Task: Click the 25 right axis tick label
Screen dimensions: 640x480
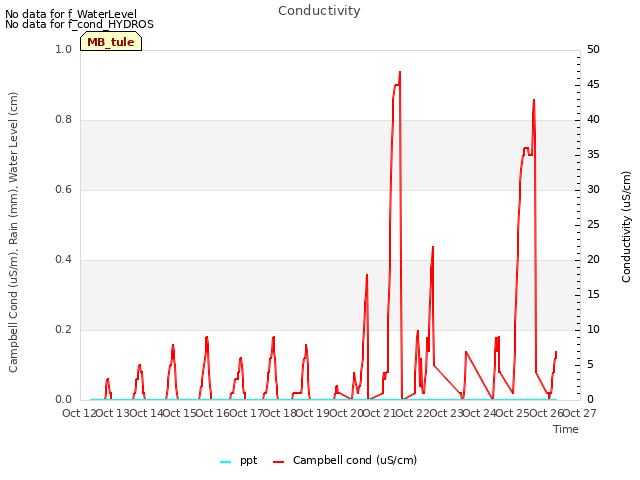Action: point(593,224)
